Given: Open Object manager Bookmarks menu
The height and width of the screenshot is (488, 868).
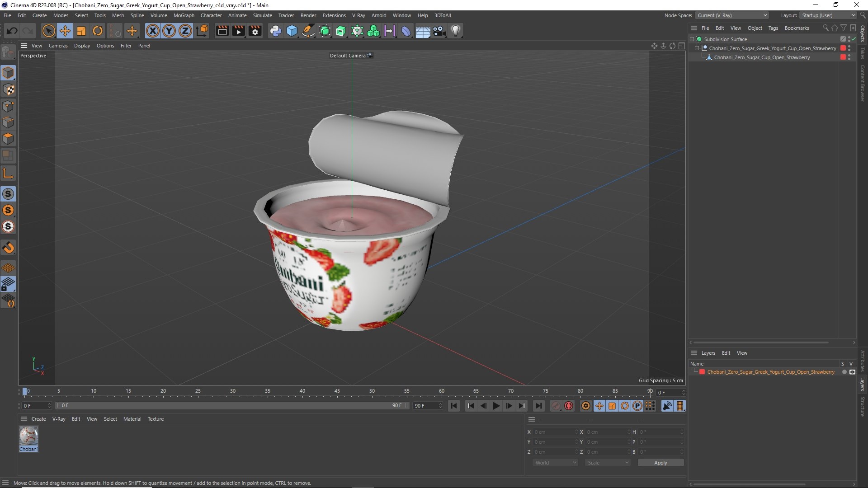Looking at the screenshot, I should coord(797,28).
